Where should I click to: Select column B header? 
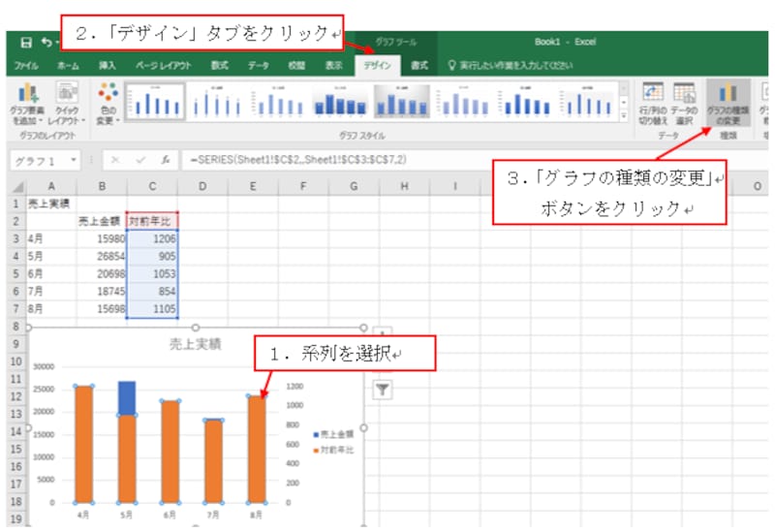(x=102, y=186)
